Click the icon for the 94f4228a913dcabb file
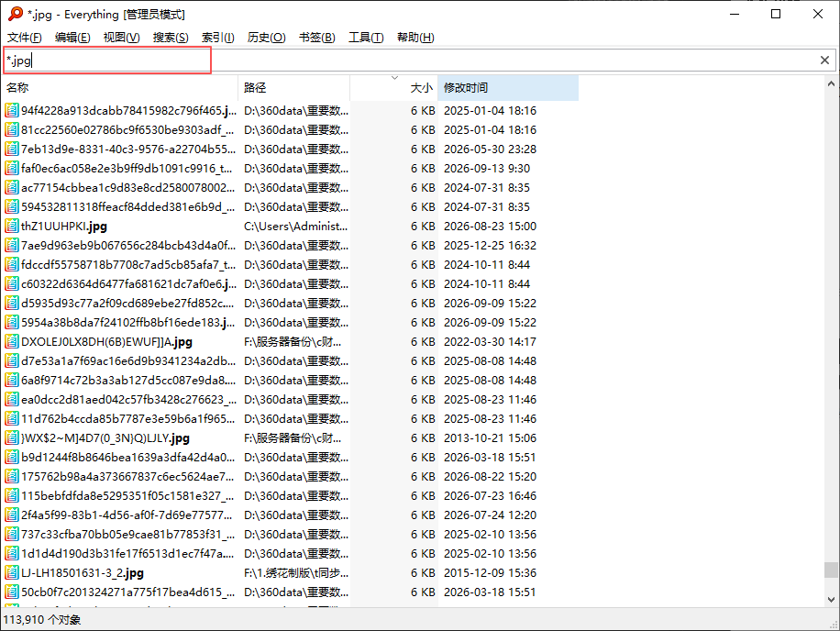 coord(12,110)
